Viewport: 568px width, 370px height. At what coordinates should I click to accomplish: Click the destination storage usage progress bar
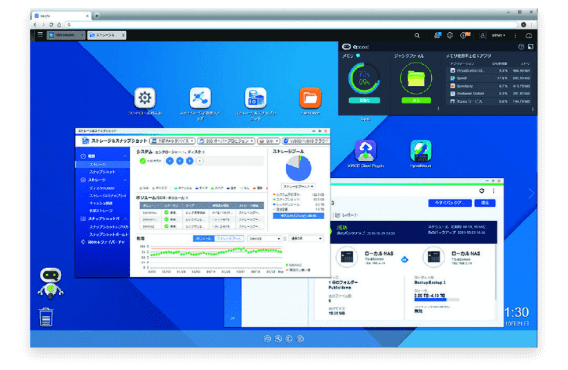tap(437, 300)
